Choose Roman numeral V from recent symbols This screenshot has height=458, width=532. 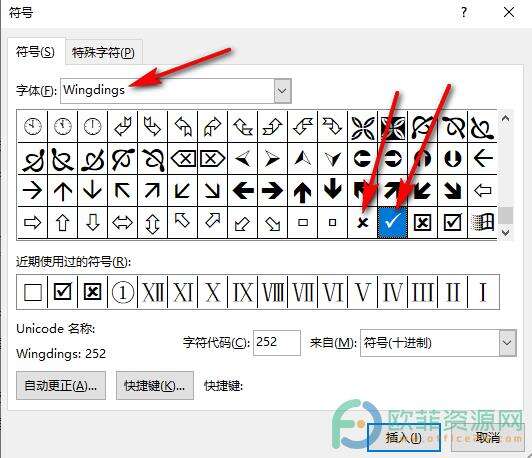click(x=363, y=292)
